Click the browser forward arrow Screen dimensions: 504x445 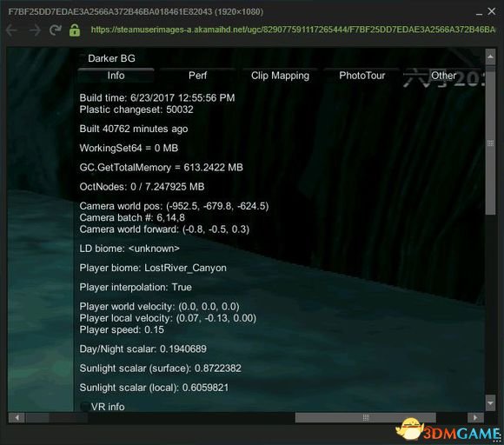pos(35,30)
